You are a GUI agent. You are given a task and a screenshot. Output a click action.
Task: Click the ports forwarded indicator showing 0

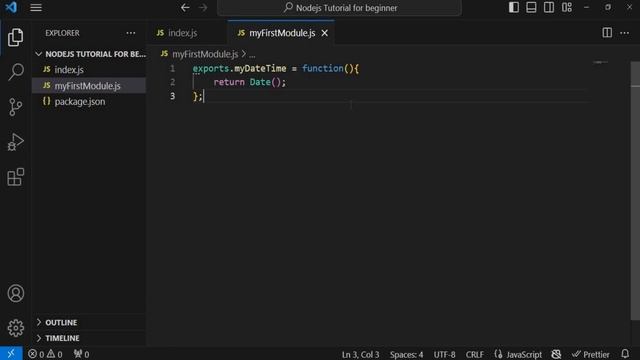coord(81,354)
